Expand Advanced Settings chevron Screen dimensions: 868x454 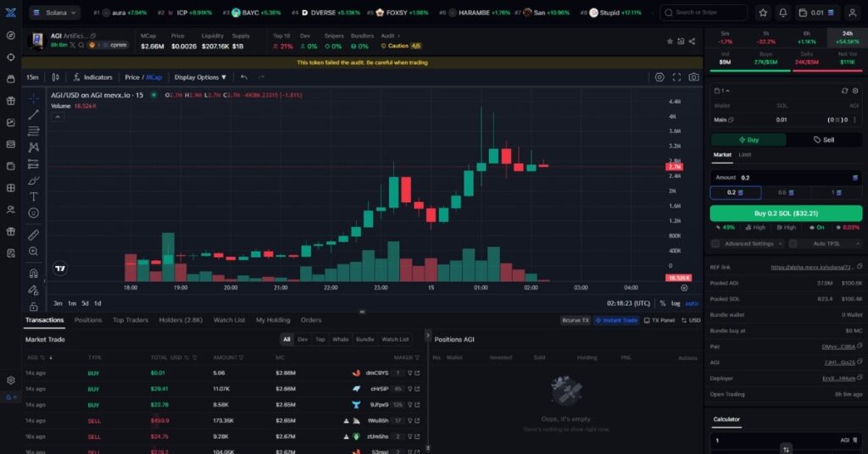[780, 244]
